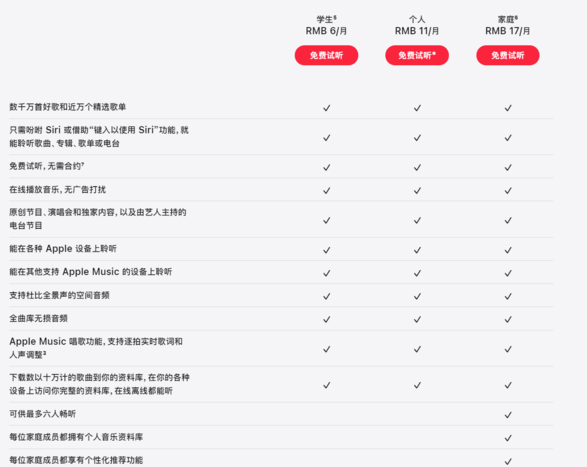The image size is (587, 467).
Task: Click the Apple Music 唱歌功能 feature description
Action: point(96,348)
